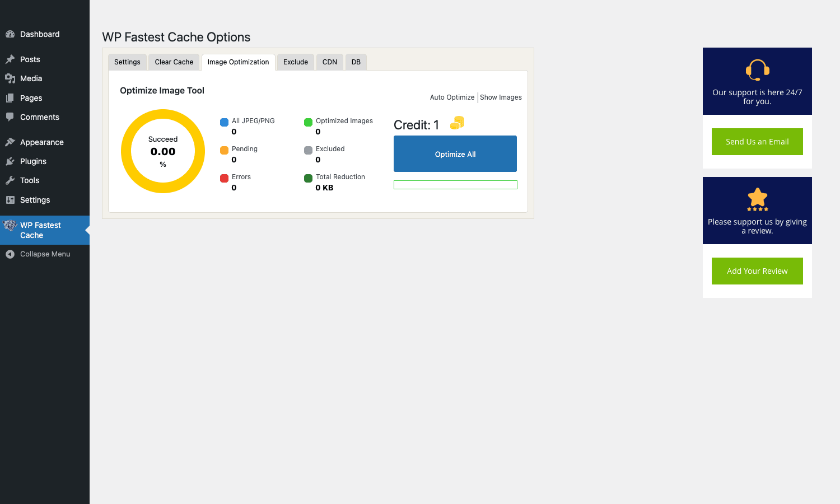Click the dark green Total Reduction swatch
The height and width of the screenshot is (504, 840).
[308, 178]
